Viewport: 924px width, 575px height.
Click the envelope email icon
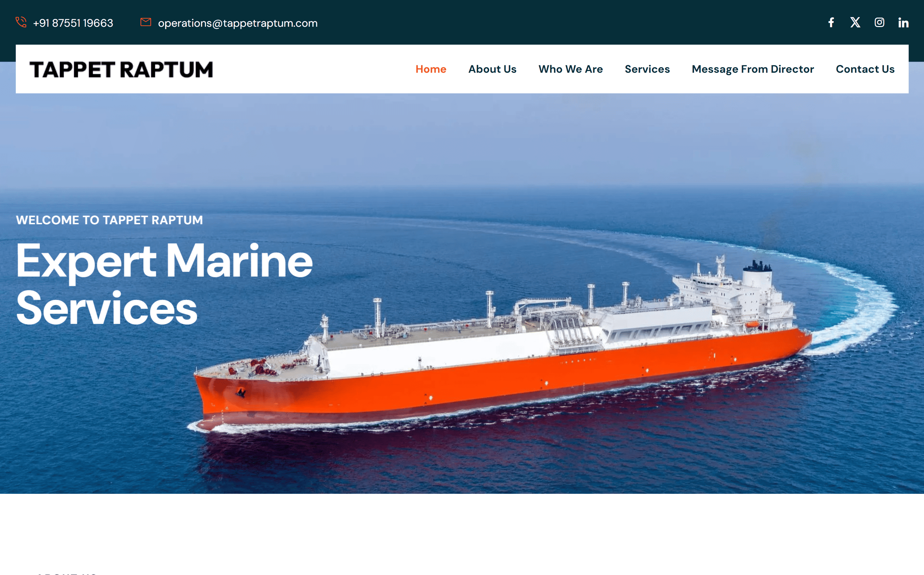(x=146, y=22)
